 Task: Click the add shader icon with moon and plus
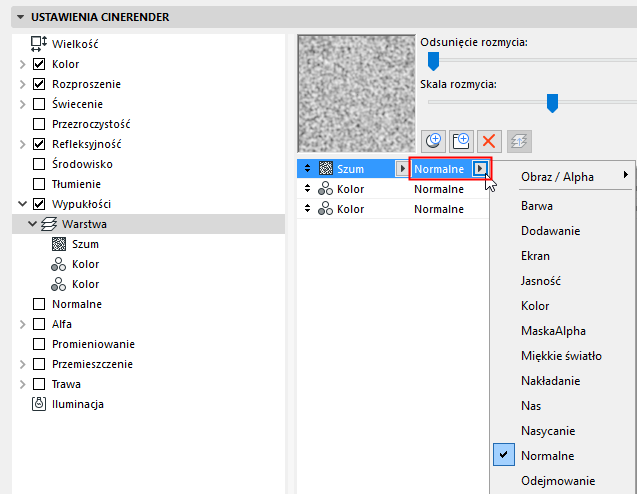433,141
